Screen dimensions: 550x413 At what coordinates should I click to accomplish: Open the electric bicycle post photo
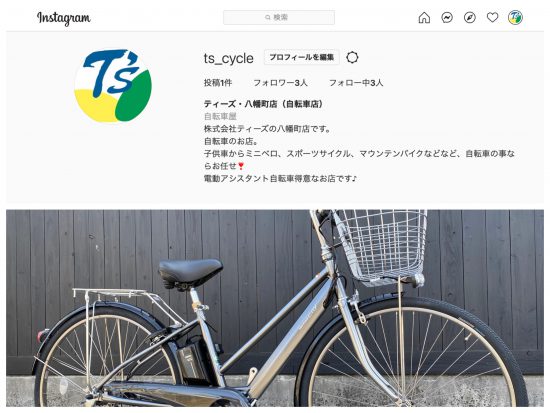[275, 308]
